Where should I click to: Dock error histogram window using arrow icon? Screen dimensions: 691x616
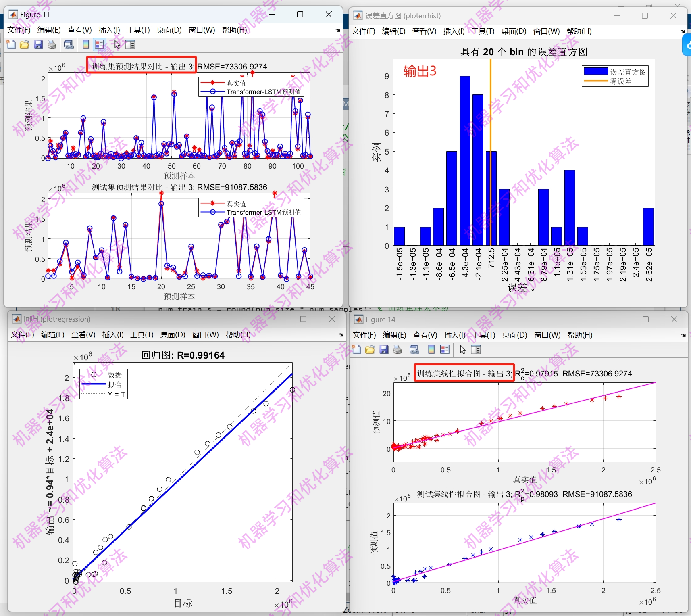click(x=683, y=31)
